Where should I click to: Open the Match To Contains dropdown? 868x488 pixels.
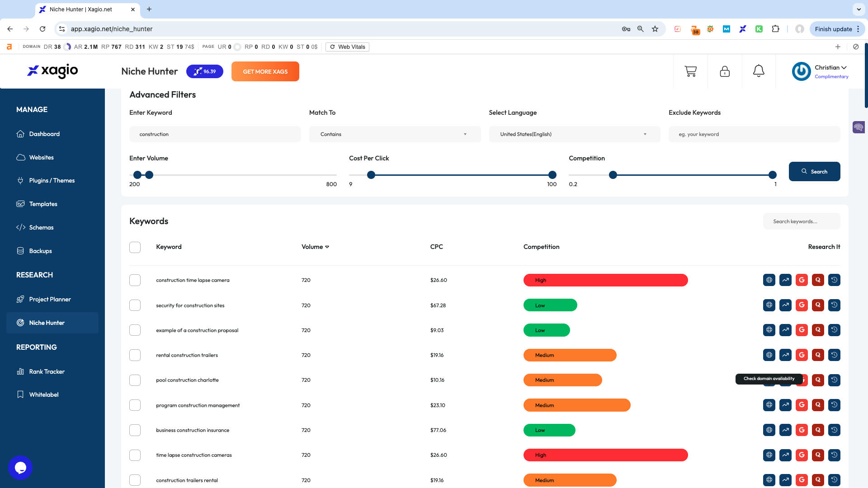point(395,134)
